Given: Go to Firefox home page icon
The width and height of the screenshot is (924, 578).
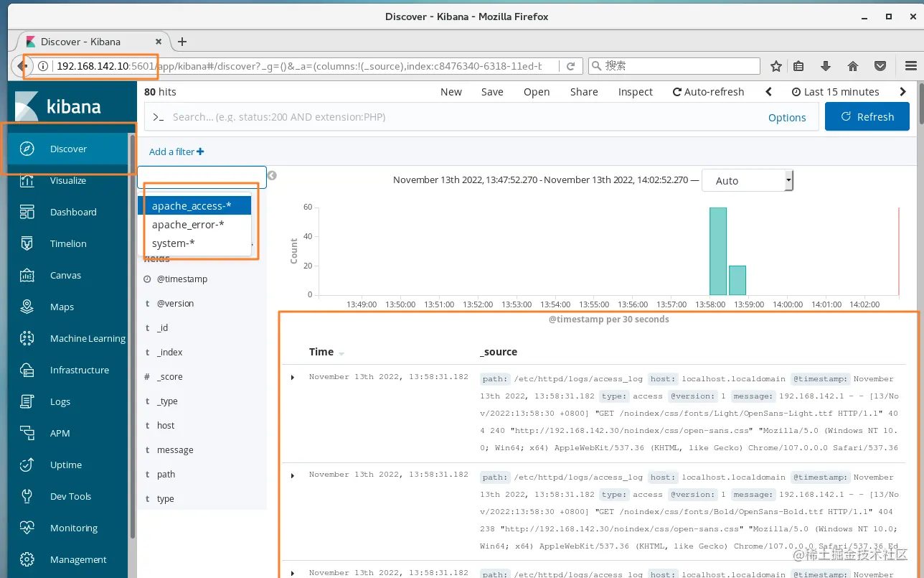Looking at the screenshot, I should point(853,66).
